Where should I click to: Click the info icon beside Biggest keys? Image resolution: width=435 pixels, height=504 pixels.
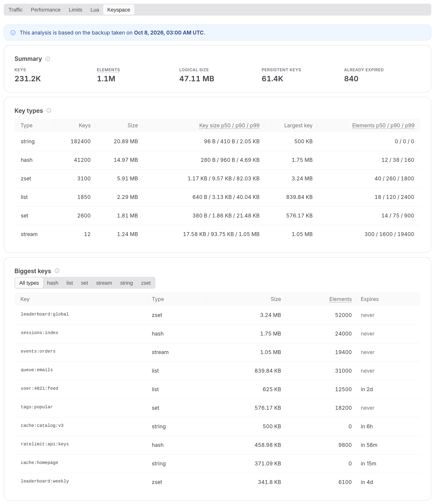point(57,271)
